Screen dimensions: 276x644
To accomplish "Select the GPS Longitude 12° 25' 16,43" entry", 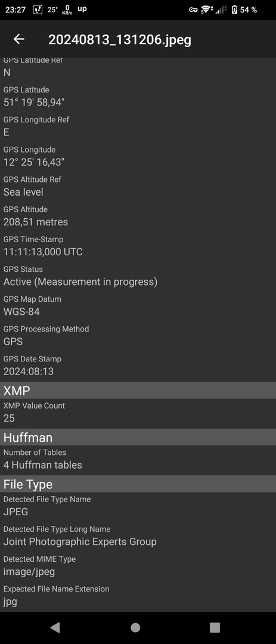I will 138,156.
